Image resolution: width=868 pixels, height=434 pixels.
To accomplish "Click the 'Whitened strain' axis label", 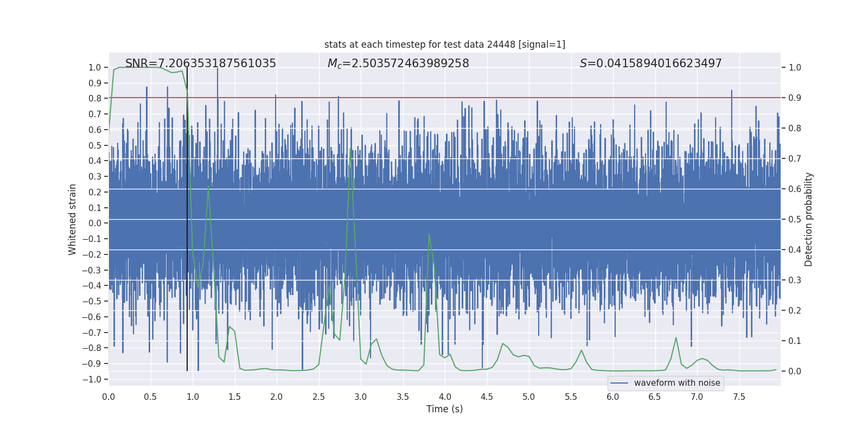I will (72, 219).
